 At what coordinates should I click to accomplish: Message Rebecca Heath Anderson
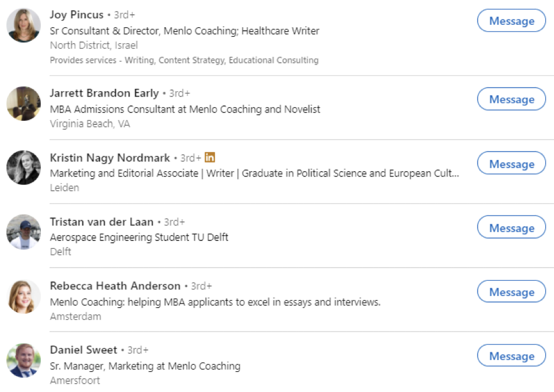[511, 291]
